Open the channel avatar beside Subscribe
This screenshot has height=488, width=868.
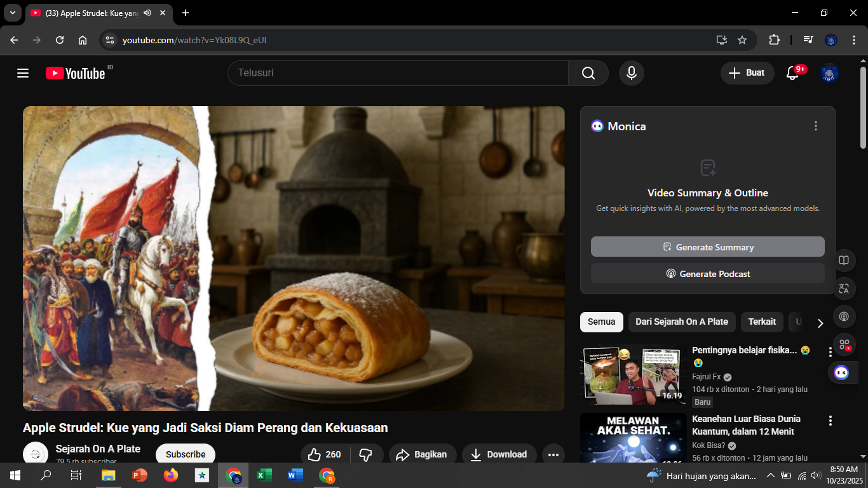coord(36,454)
